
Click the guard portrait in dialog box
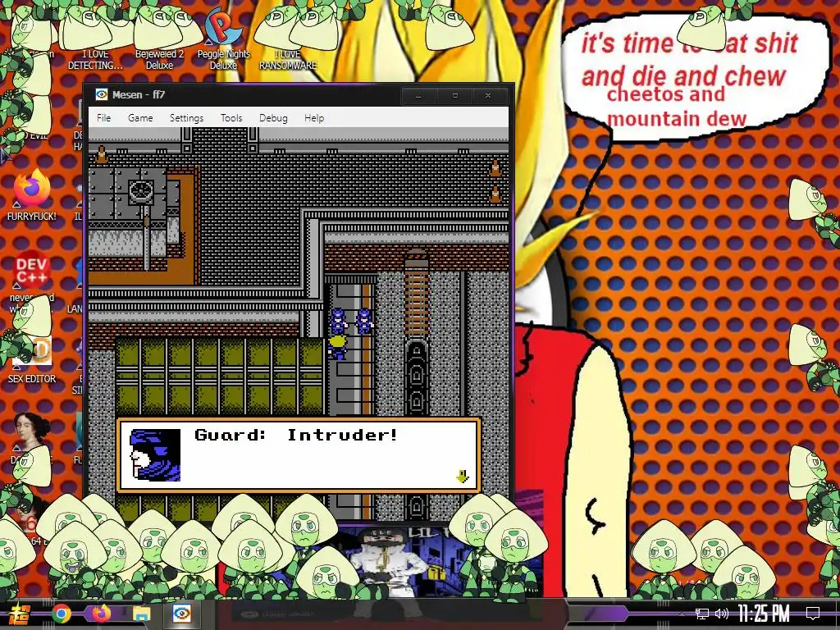tap(155, 454)
